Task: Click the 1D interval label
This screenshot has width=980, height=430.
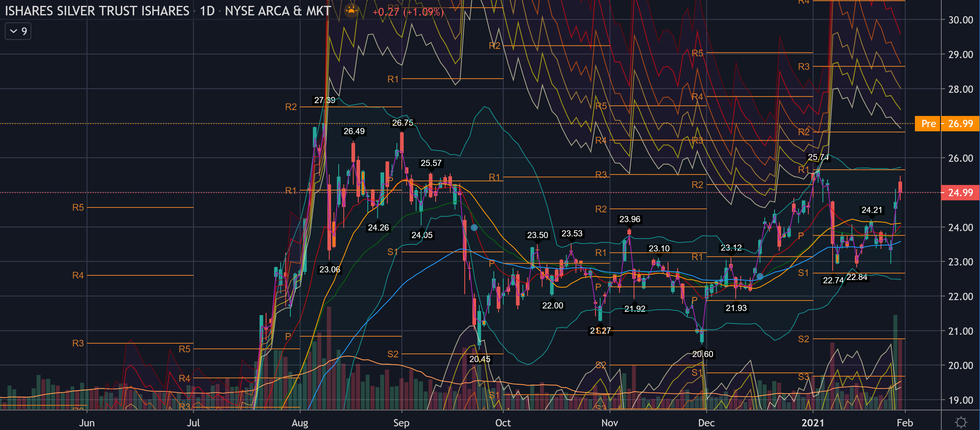Action: tap(207, 11)
